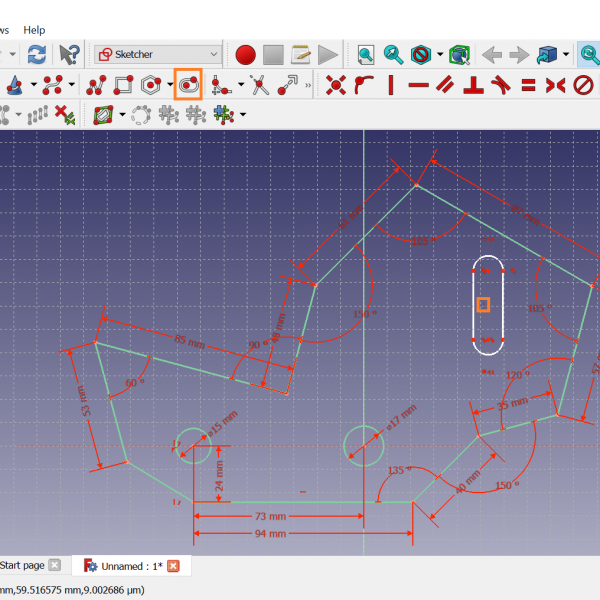Apply the Perpendicular constraint
Screen dimensions: 600x600
pos(474,85)
